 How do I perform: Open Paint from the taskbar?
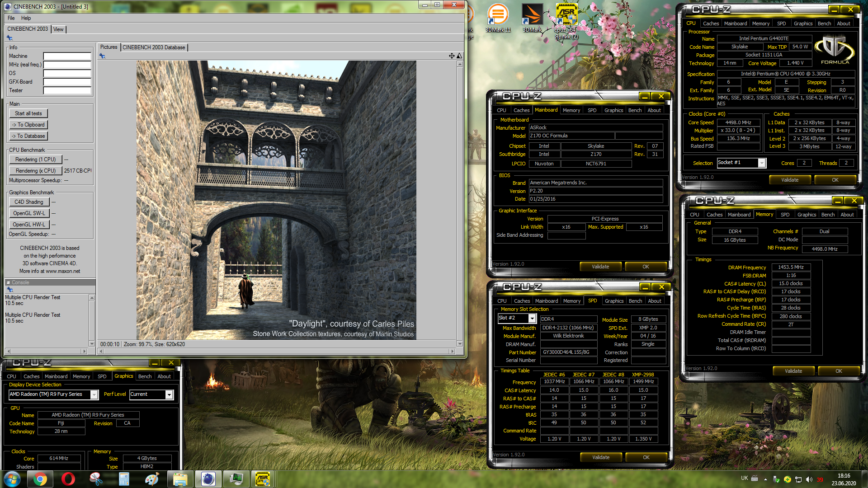coord(152,479)
